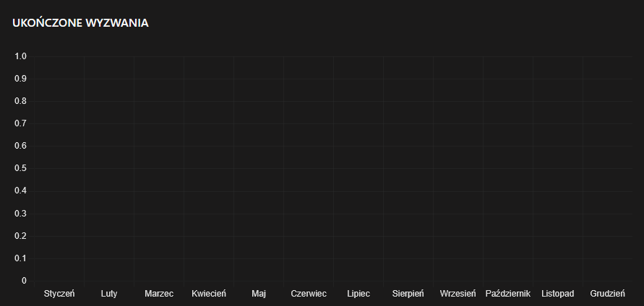This screenshot has height=306, width=644.
Task: Click the UKOŃCZONE WYZWANIA chart title
Action: [x=81, y=23]
